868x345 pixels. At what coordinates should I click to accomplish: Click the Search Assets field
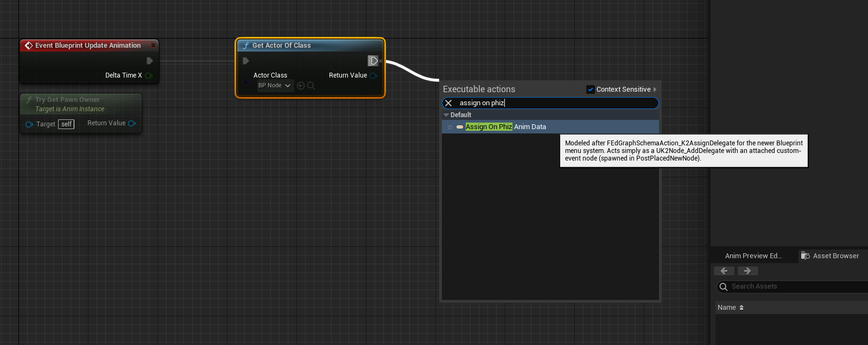point(793,286)
